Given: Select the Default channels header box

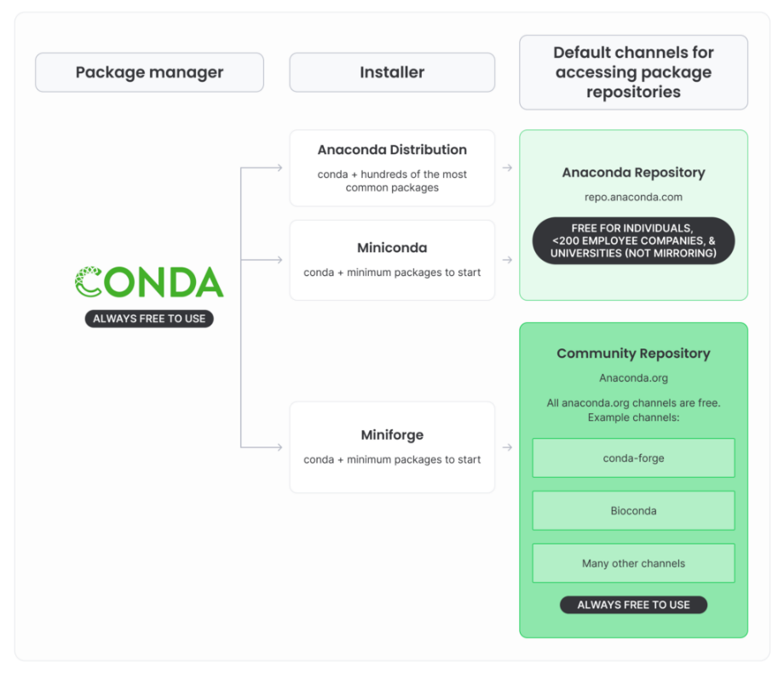Looking at the screenshot, I should [x=633, y=72].
